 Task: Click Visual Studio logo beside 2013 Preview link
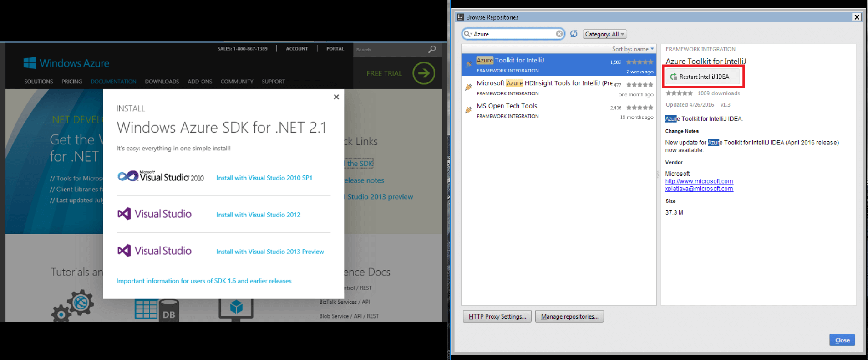click(x=155, y=251)
